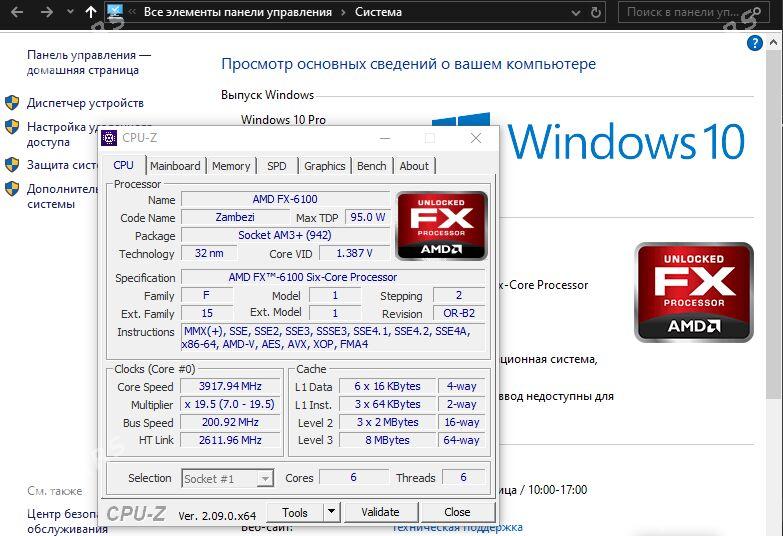This screenshot has width=783, height=536.
Task: Open Диспетчер устройств link
Action: pyautogui.click(x=85, y=103)
